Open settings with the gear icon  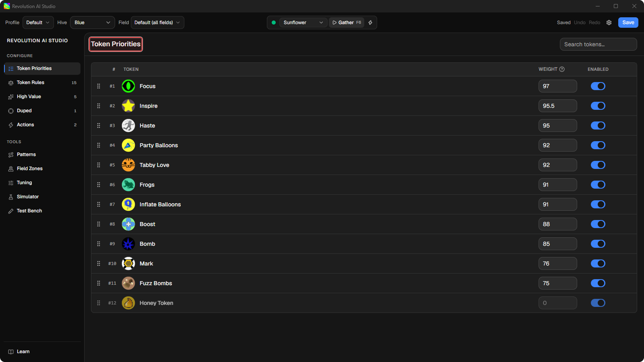pyautogui.click(x=609, y=23)
